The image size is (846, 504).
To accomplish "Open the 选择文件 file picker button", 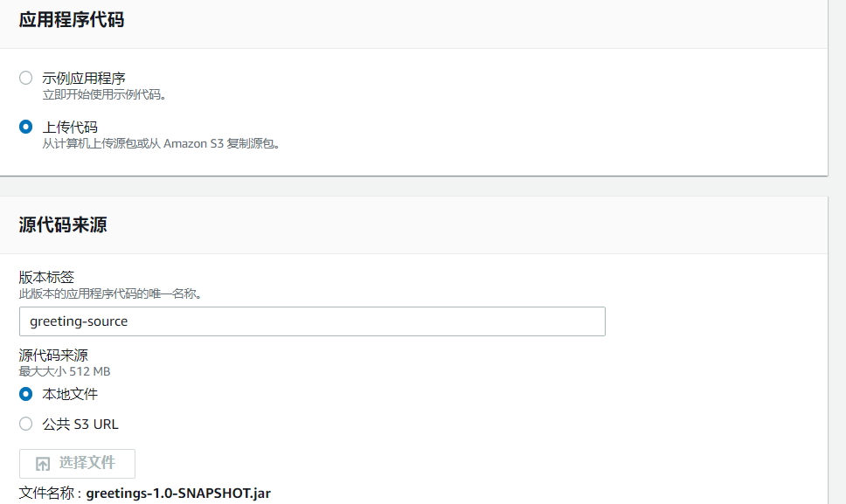I will [x=77, y=464].
